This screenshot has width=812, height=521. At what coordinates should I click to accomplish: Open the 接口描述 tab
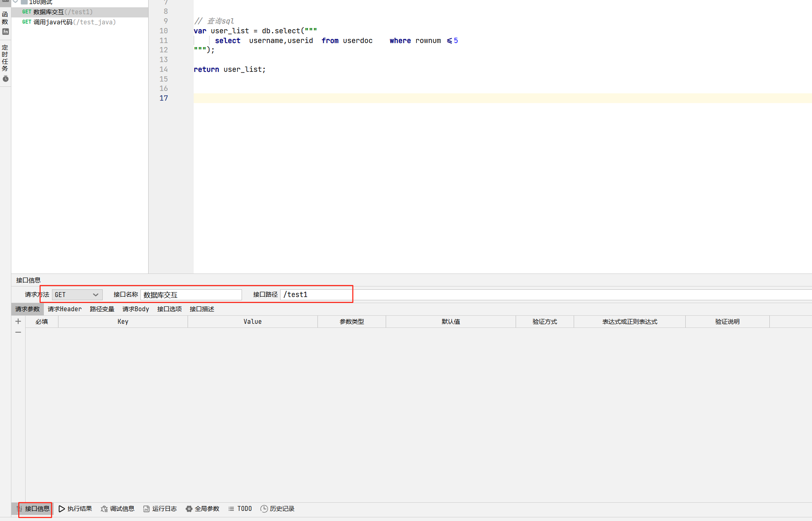point(202,309)
